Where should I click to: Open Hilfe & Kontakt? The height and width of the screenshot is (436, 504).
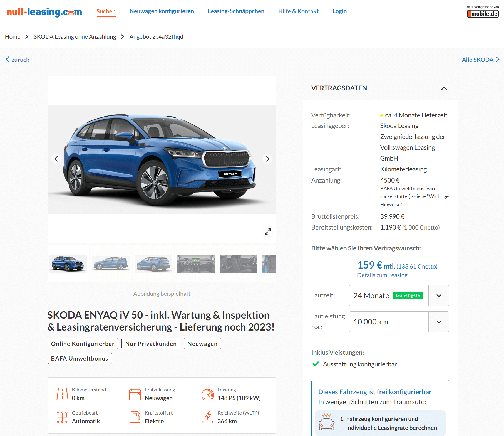click(298, 11)
